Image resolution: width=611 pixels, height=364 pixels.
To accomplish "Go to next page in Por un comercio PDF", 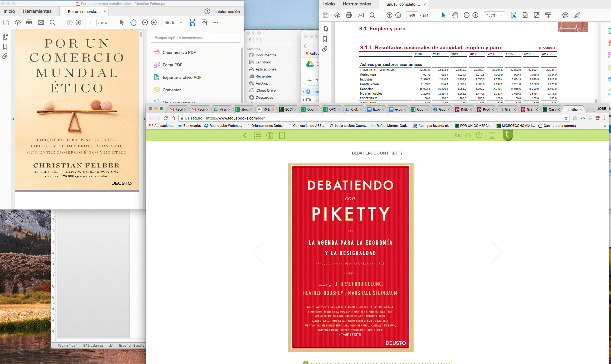I will click(78, 22).
